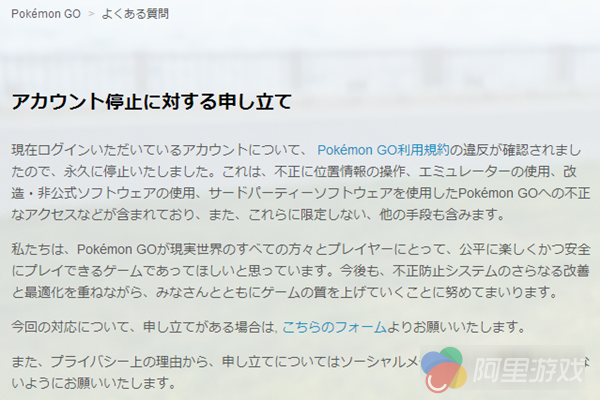Click the line starting with にプレイできるゲーム
600x400 pixels.
[x=290, y=269]
